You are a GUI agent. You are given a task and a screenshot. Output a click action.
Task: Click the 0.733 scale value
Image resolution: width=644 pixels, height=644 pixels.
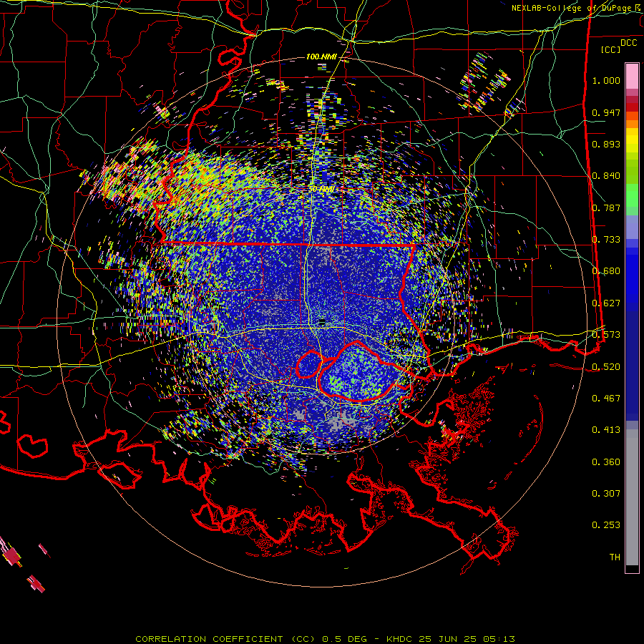point(606,240)
